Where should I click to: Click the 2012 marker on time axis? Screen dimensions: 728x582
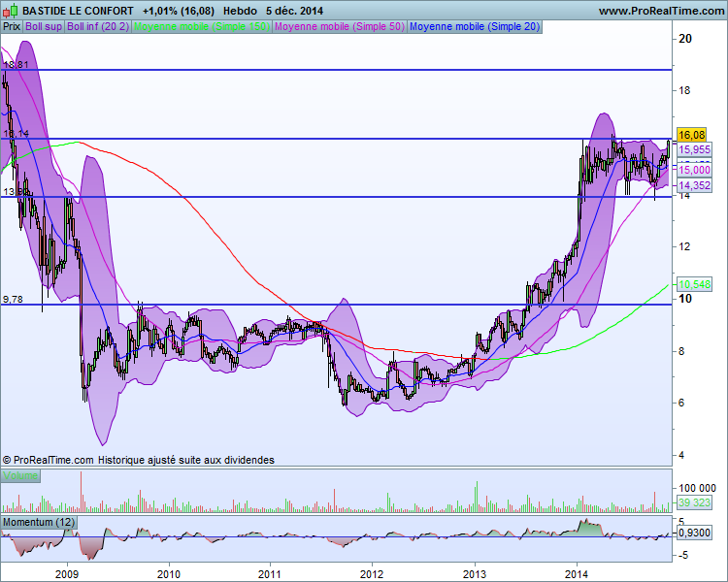click(372, 574)
